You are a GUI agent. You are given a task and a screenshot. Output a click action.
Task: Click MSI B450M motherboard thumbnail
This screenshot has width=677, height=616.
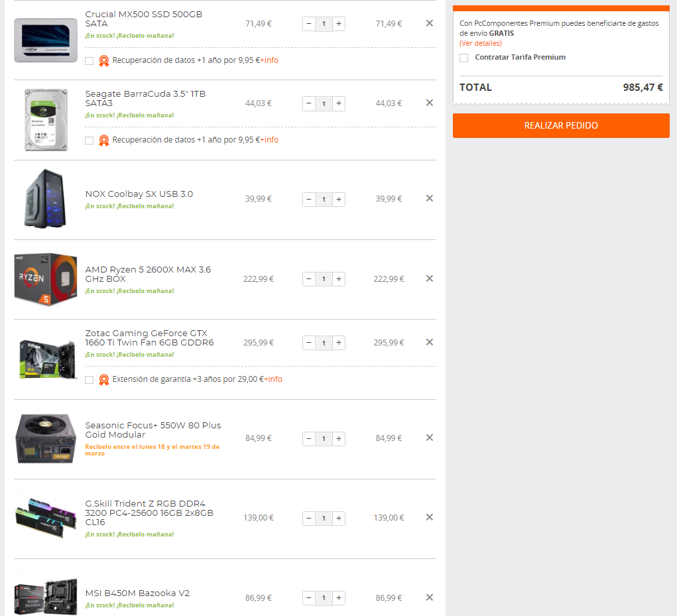pos(46,597)
